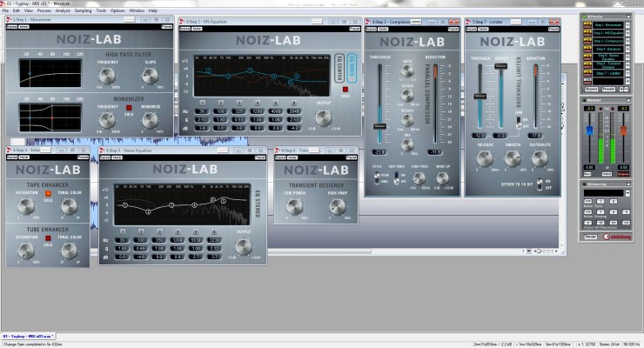Click the Monomize amount knob
Screen dimensions: 644x348
click(x=150, y=120)
